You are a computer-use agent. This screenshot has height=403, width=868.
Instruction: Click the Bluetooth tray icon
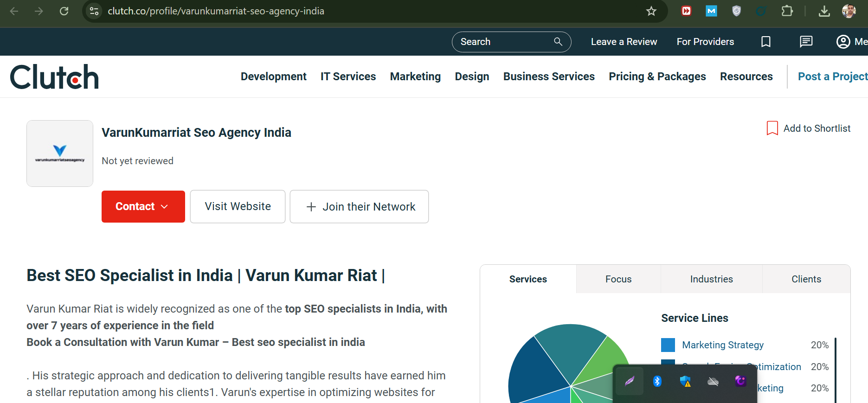click(x=657, y=381)
